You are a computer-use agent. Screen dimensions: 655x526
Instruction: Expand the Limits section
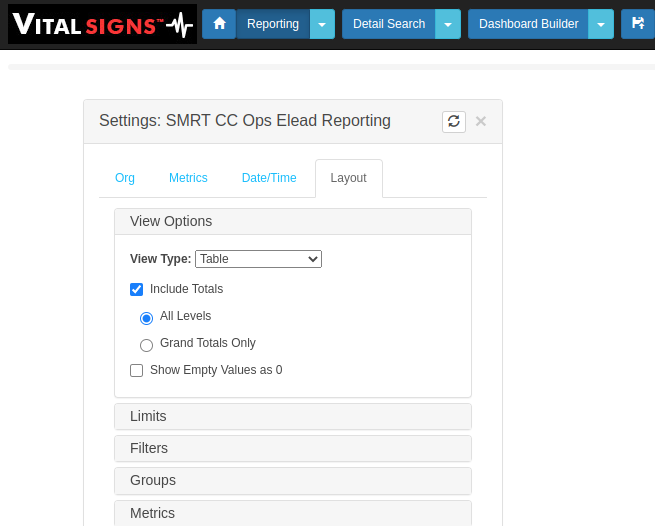click(292, 416)
